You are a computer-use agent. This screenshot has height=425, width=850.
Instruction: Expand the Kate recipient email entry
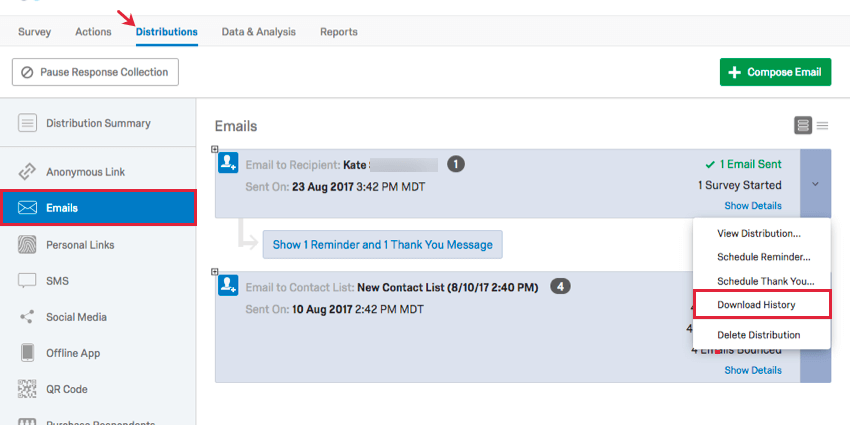pyautogui.click(x=214, y=150)
